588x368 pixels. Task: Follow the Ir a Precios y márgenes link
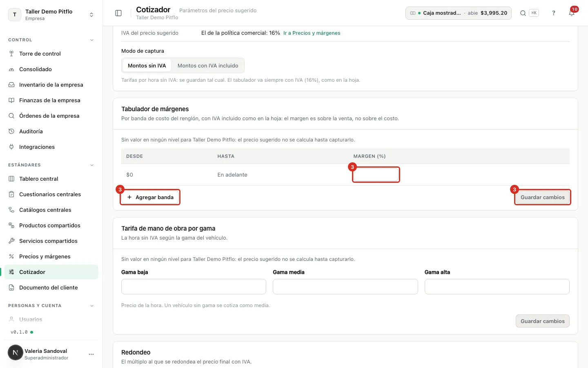click(x=312, y=33)
